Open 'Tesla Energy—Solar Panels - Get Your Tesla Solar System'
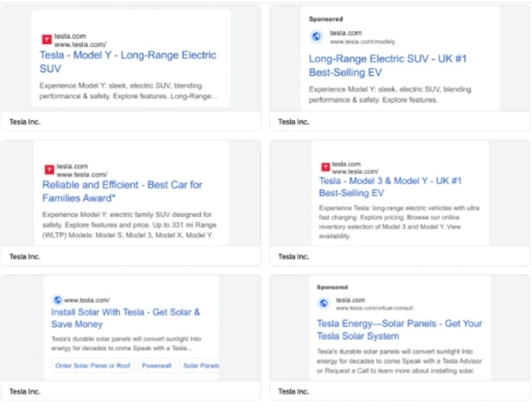The image size is (532, 415). pyautogui.click(x=399, y=330)
